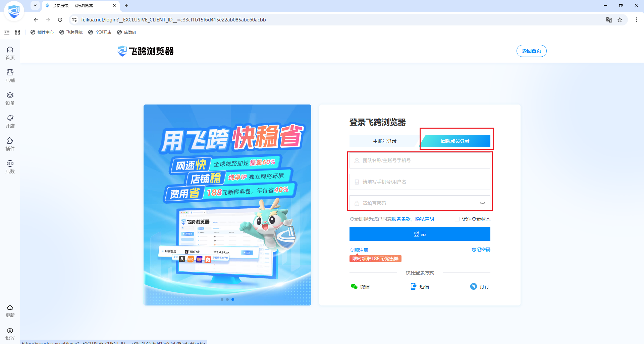Viewport: 644px width, 344px height.
Task: Select the second banner carousel dot
Action: (227, 299)
